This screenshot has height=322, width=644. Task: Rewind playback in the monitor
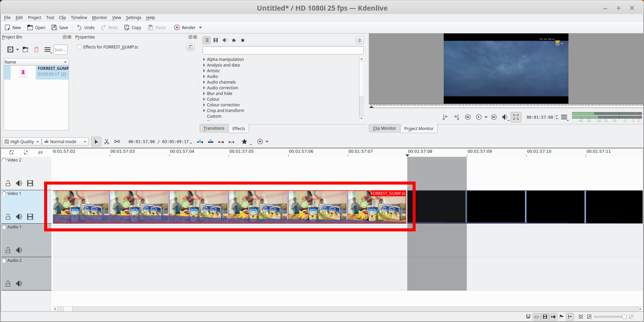[x=468, y=117]
